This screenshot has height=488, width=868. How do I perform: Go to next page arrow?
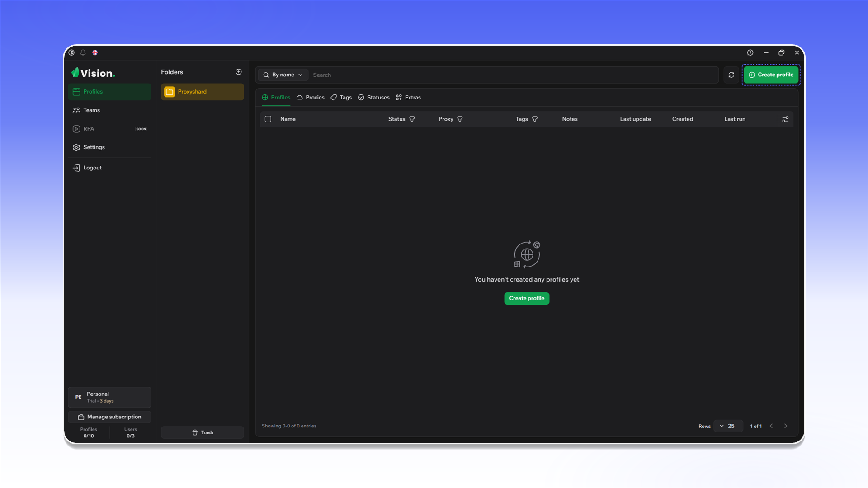(786, 426)
